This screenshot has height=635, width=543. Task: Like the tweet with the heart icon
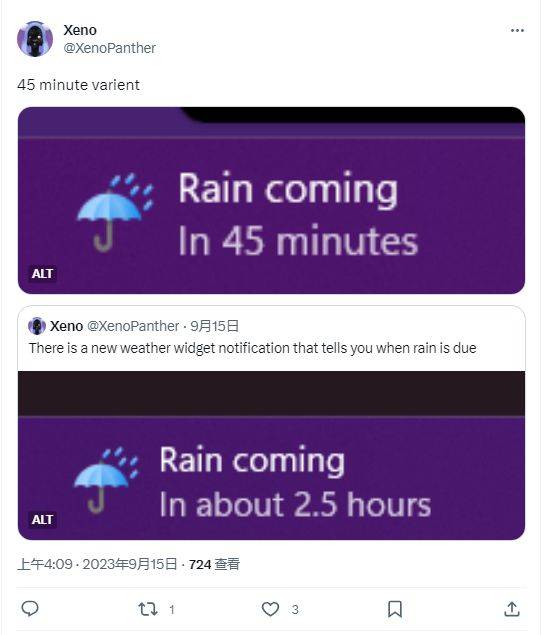click(270, 609)
